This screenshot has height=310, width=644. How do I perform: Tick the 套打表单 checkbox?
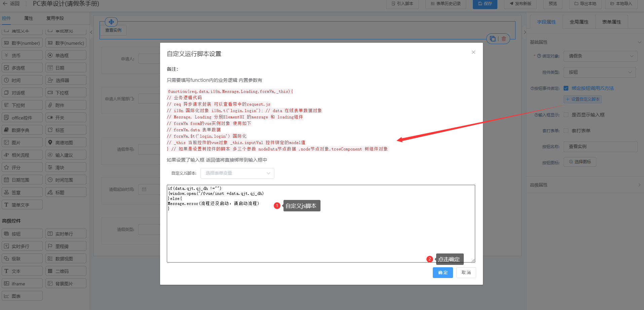(x=566, y=131)
